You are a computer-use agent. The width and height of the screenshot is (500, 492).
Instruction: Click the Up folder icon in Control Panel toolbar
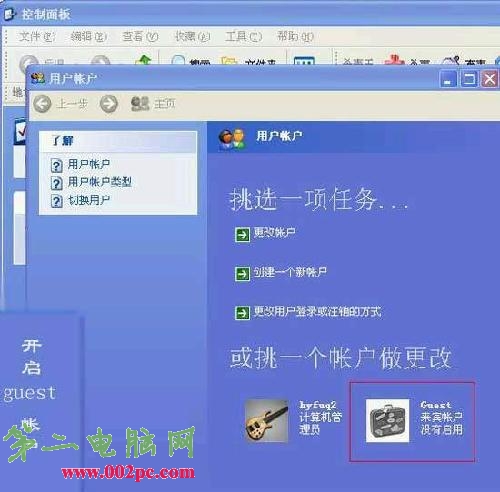click(x=143, y=60)
